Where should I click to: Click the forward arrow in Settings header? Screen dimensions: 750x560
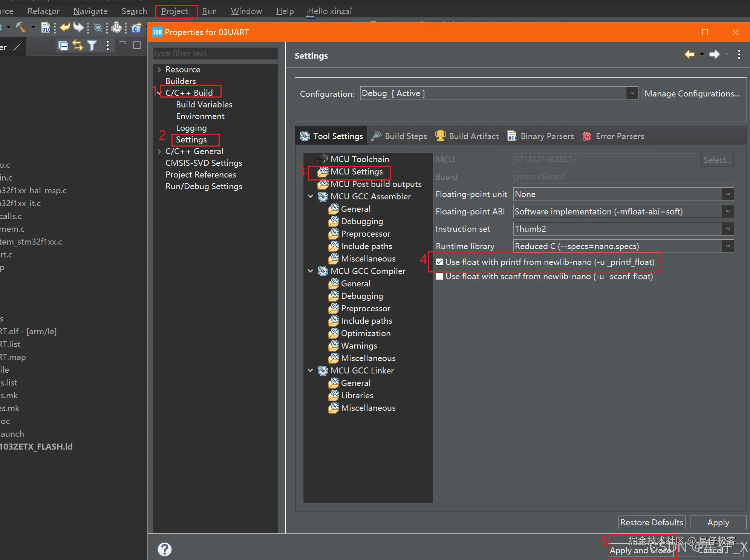714,55
